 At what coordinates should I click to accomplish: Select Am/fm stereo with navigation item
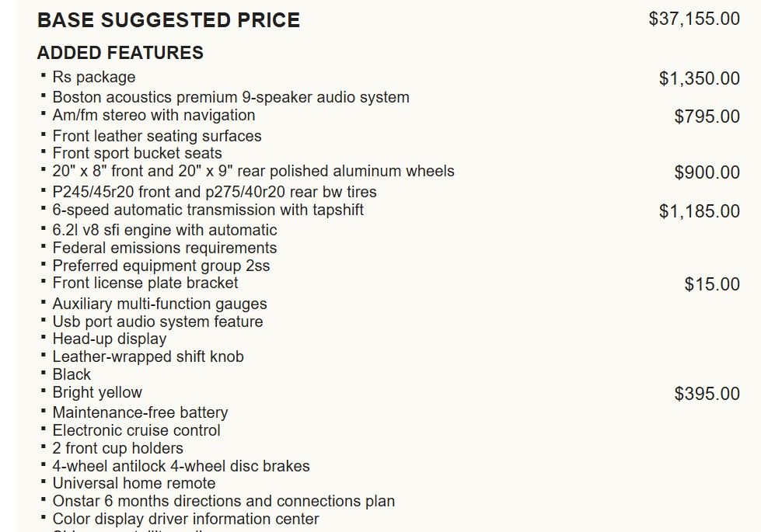click(153, 115)
